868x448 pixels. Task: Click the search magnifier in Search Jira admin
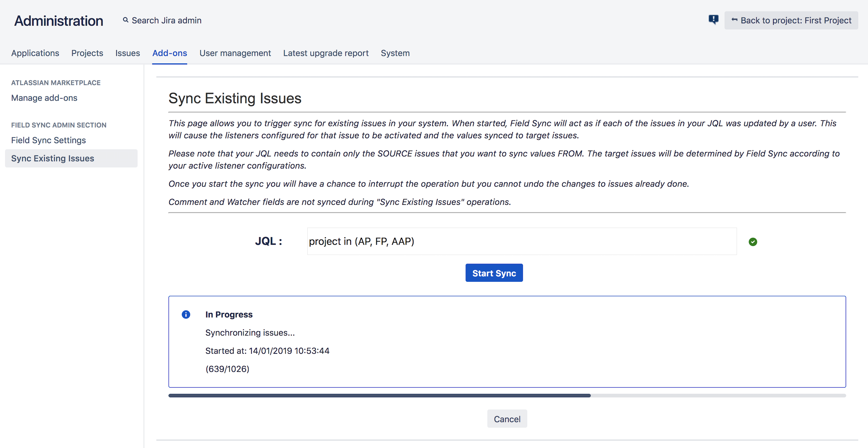click(x=125, y=20)
